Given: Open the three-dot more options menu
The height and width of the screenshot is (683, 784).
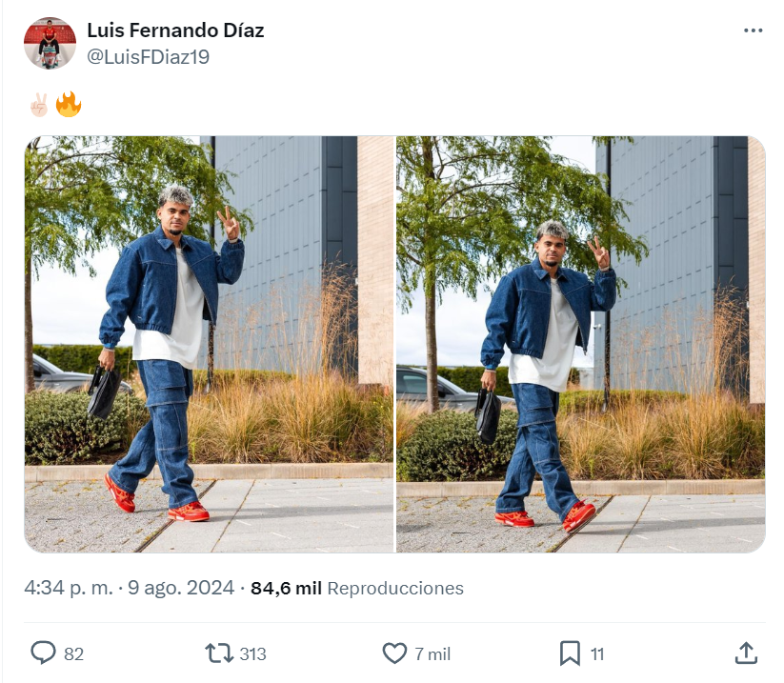Looking at the screenshot, I should pos(753,30).
